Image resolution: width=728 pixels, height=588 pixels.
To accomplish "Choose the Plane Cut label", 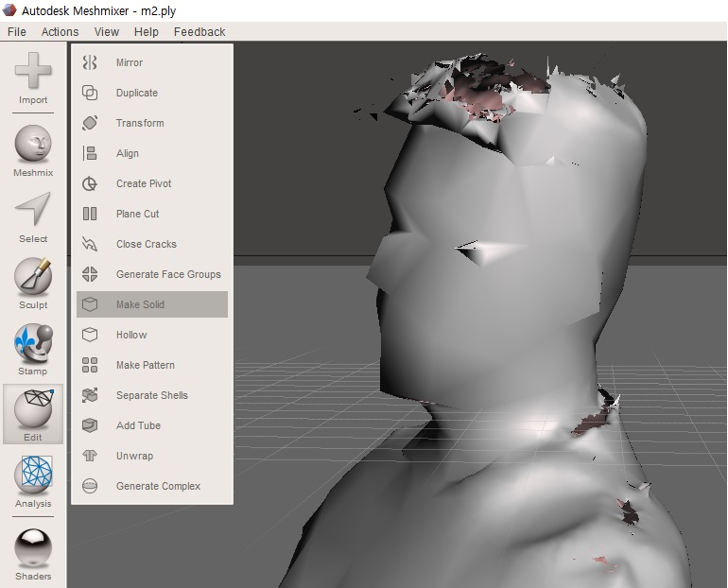I will [138, 214].
